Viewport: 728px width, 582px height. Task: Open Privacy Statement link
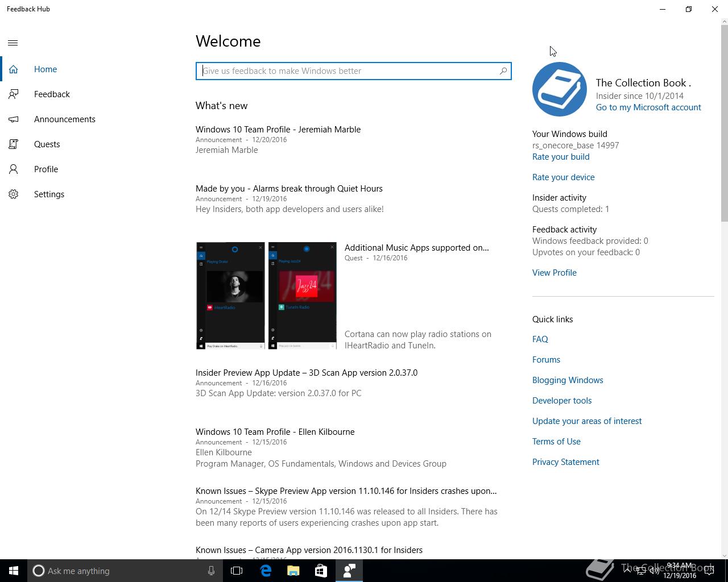(x=566, y=462)
